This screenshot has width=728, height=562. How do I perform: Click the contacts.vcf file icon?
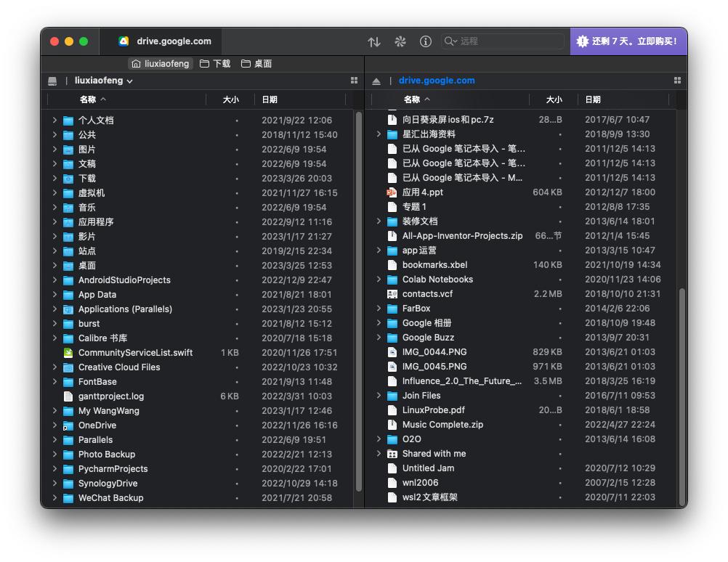(392, 294)
